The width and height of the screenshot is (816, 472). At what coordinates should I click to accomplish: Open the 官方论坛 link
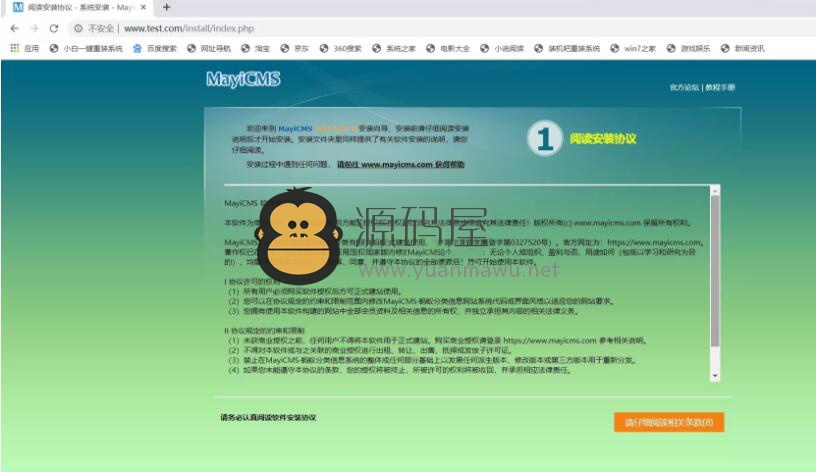coord(684,87)
